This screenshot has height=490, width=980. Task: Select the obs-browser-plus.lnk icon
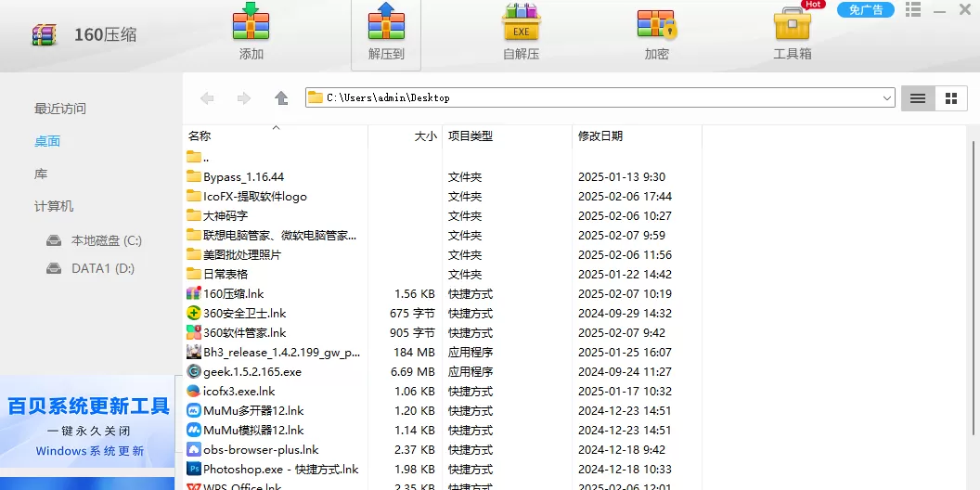pos(194,449)
